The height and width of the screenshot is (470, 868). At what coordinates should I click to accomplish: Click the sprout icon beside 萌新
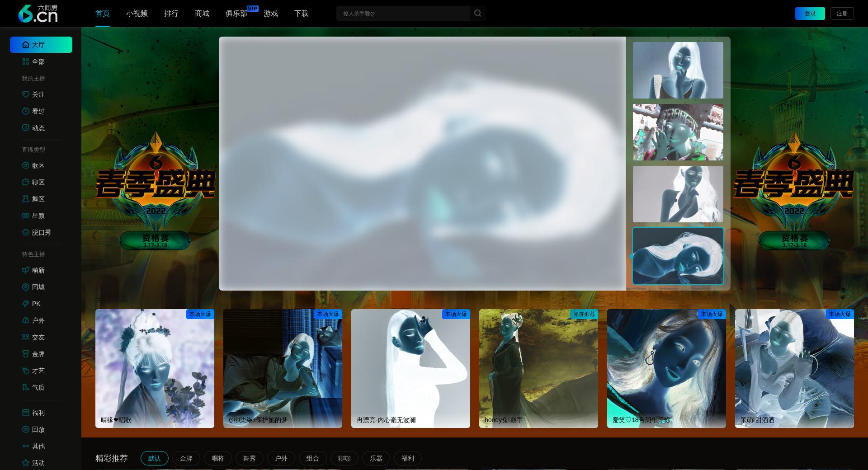[x=26, y=270]
